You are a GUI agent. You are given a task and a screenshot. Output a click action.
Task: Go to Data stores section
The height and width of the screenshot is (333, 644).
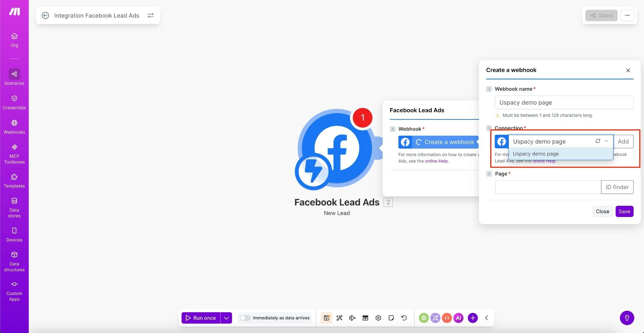[14, 208]
